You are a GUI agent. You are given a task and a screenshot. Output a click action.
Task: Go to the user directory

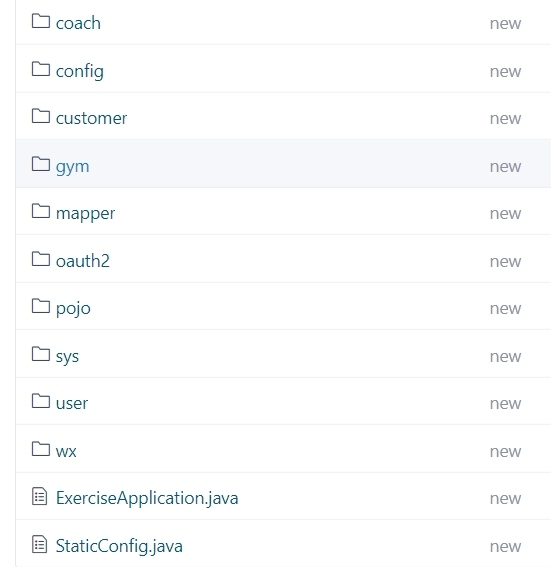point(72,403)
